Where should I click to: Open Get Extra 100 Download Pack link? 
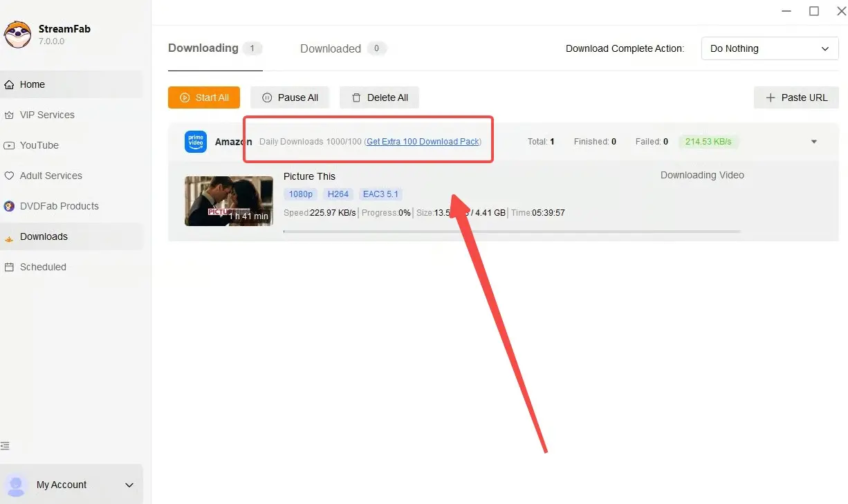[423, 142]
